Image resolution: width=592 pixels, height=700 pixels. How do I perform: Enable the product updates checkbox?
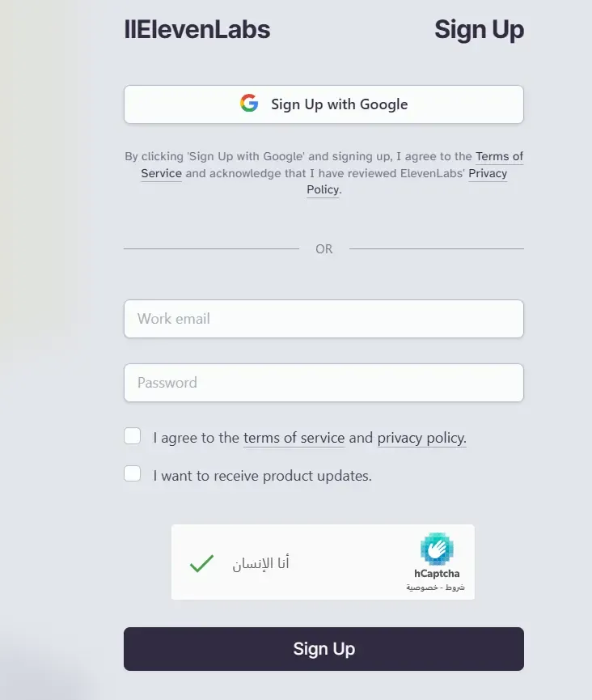tap(133, 474)
